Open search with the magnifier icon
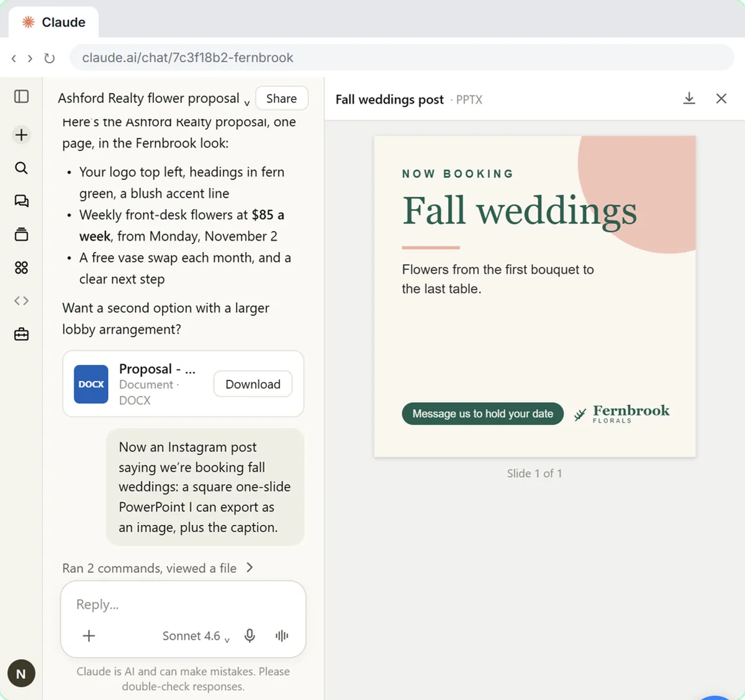Screen dimensions: 745x700 point(21,168)
